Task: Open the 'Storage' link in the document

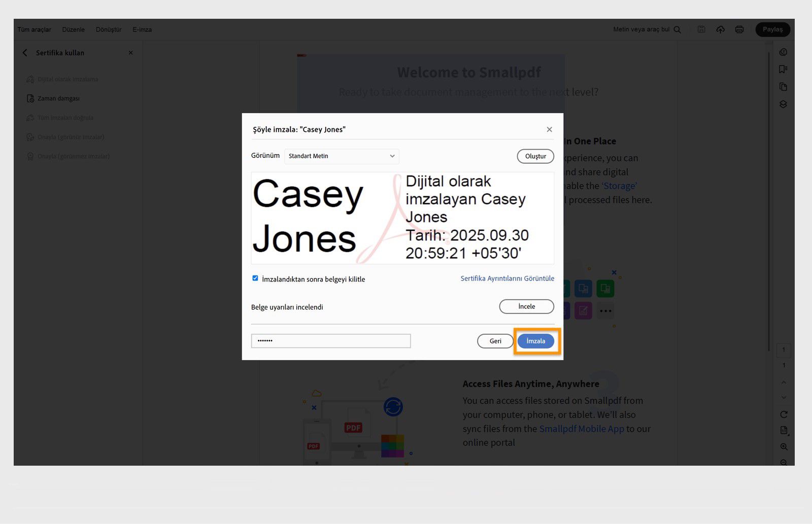Action: click(619, 186)
